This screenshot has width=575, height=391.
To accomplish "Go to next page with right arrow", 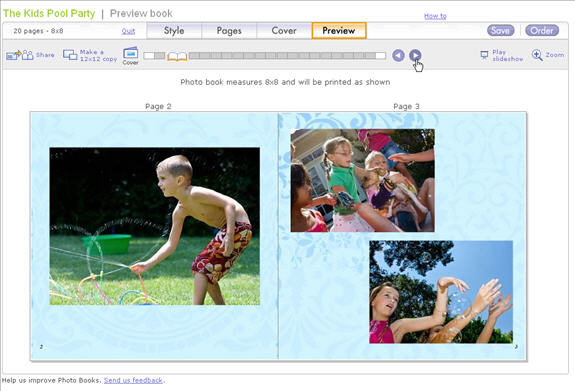I will pos(415,55).
